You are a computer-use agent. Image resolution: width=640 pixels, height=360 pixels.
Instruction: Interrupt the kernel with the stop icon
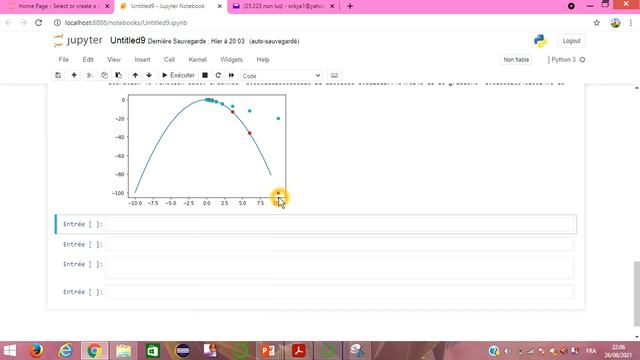pos(205,76)
